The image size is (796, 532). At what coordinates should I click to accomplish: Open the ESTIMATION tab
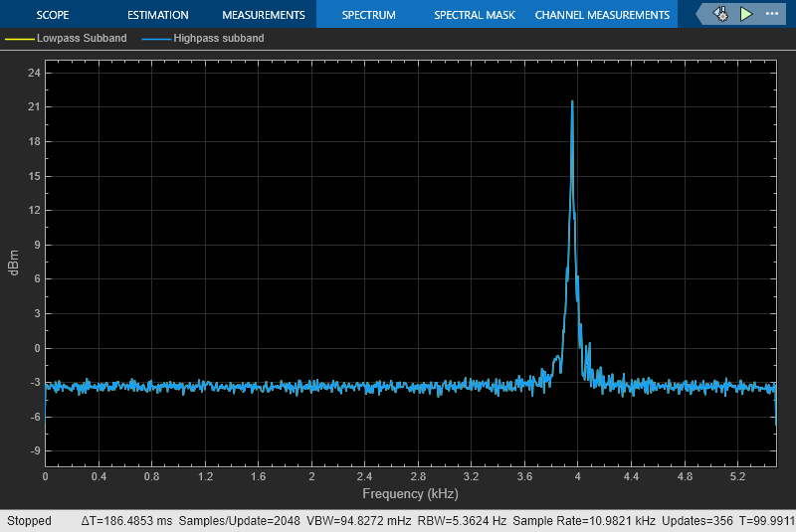[x=158, y=15]
